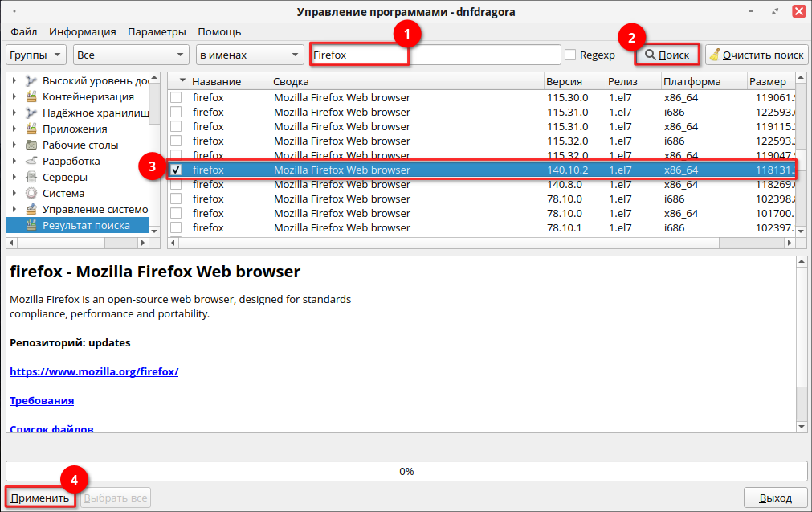Screen dimensions: 812x512
Task: Expand the Разработка tree node
Action: (14, 162)
